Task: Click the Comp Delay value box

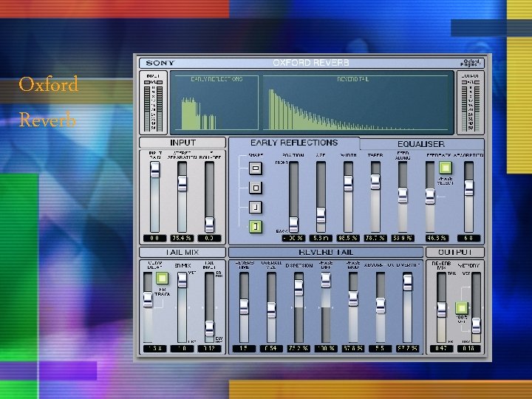Action: pyautogui.click(x=154, y=349)
